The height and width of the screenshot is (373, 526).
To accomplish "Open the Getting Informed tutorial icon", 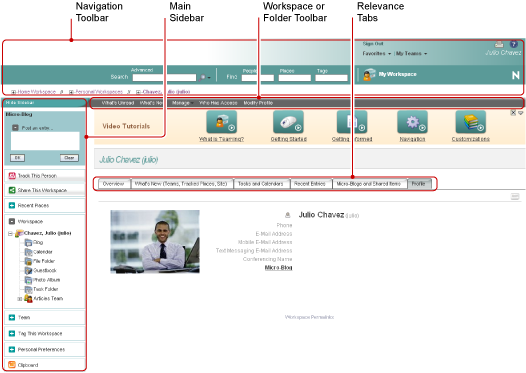I will (352, 122).
